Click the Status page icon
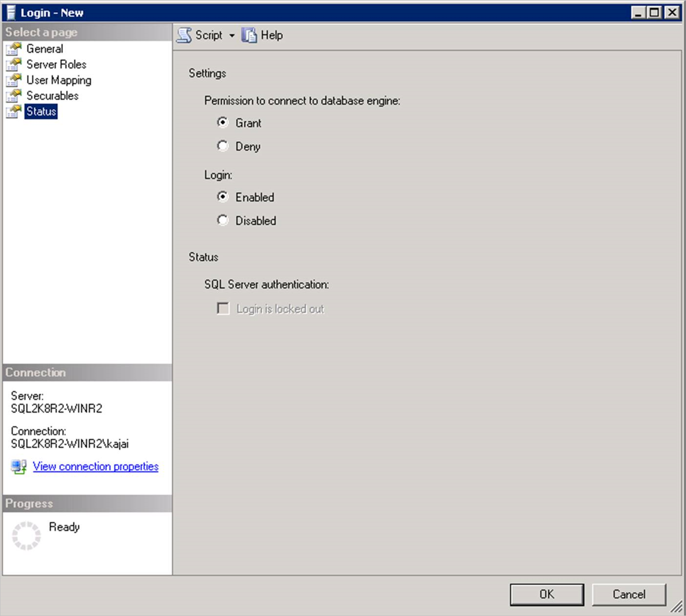The width and height of the screenshot is (686, 616). pyautogui.click(x=14, y=111)
